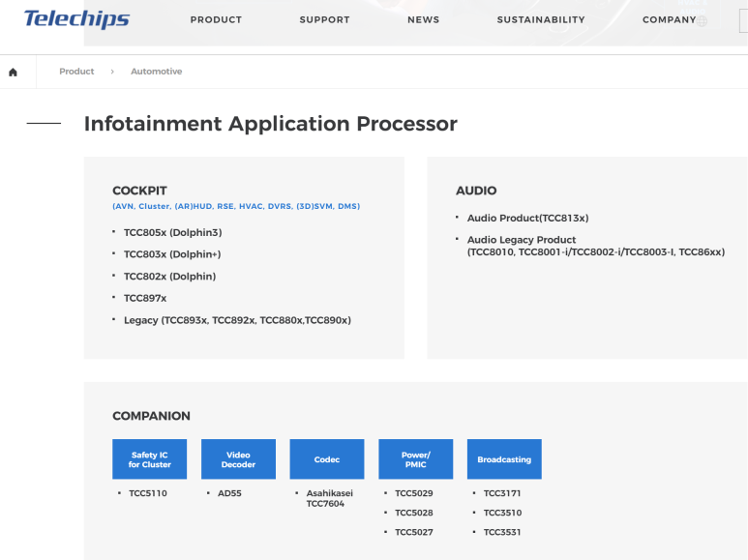Click the Power/PMIC button
The height and width of the screenshot is (560, 748).
[415, 459]
